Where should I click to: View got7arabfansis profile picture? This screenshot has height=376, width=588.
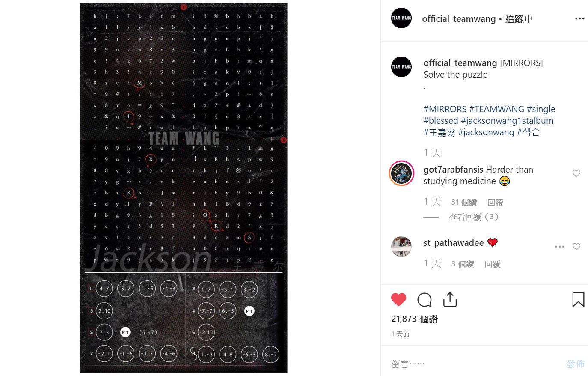coord(401,173)
